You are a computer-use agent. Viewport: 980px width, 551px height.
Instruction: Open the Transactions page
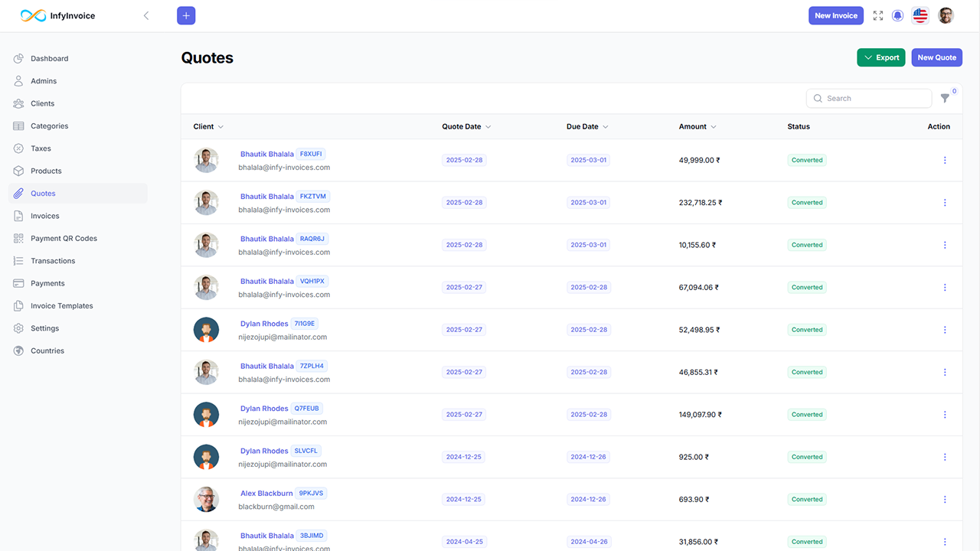point(54,260)
